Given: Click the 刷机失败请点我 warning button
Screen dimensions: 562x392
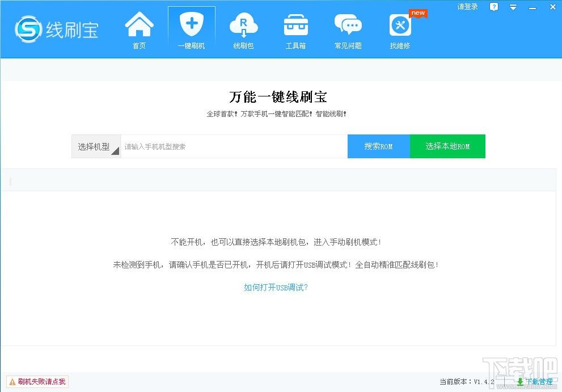Looking at the screenshot, I should pos(37,382).
